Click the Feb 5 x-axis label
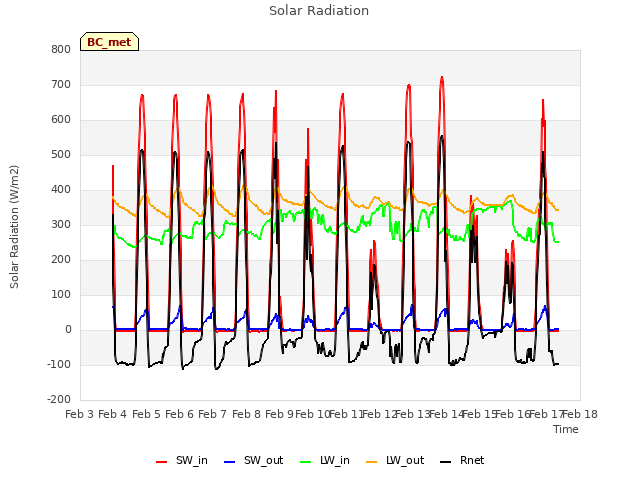The height and width of the screenshot is (480, 640). [147, 414]
